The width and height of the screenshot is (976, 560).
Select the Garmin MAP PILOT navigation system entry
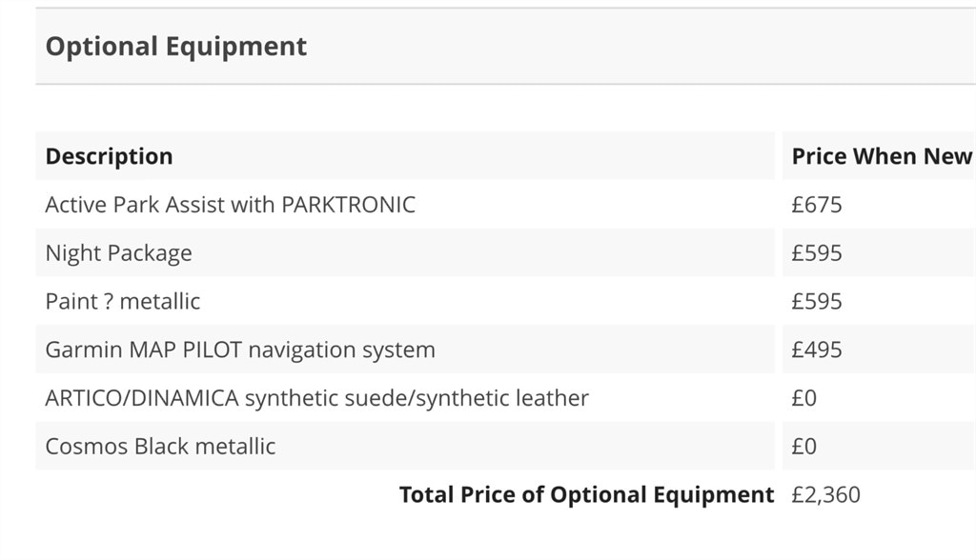240,350
